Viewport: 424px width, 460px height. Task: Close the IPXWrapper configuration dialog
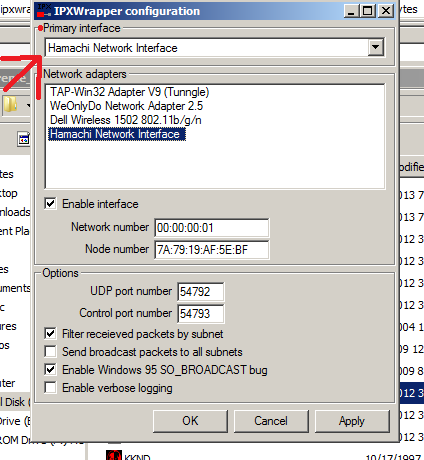point(386,11)
